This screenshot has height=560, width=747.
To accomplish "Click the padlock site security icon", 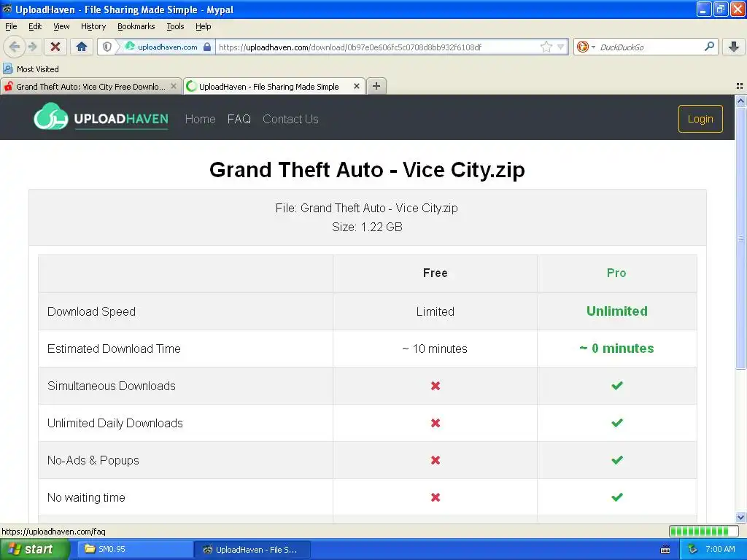I will pyautogui.click(x=206, y=47).
